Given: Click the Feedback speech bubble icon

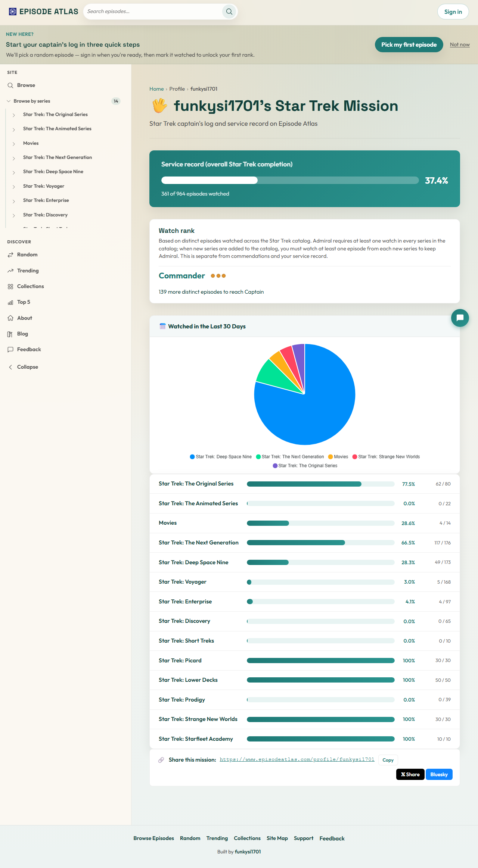Looking at the screenshot, I should coord(10,350).
